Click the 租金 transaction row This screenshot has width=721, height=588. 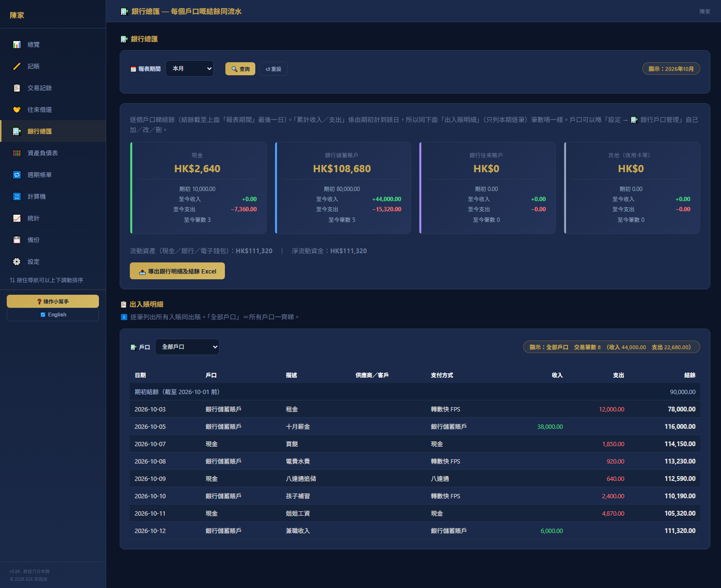(x=415, y=409)
